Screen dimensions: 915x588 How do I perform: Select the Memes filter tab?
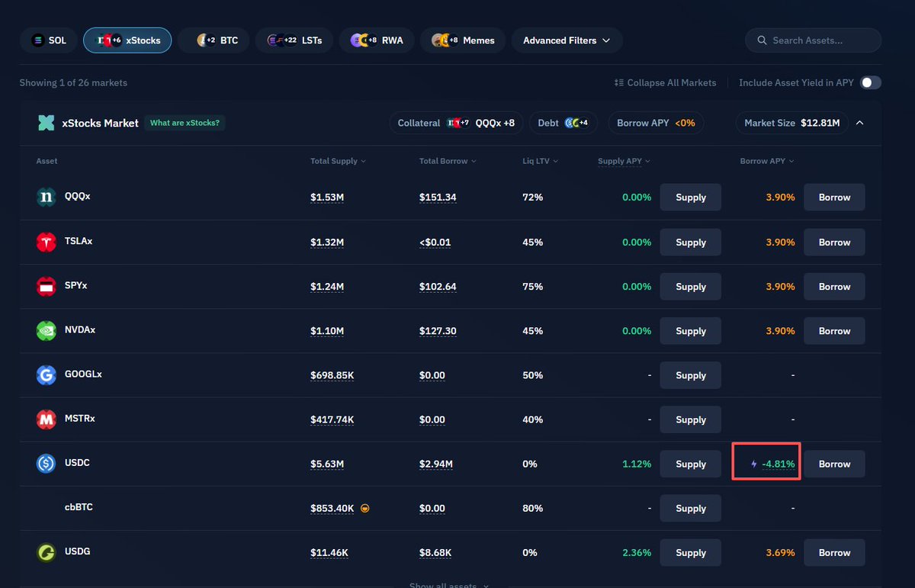[463, 40]
